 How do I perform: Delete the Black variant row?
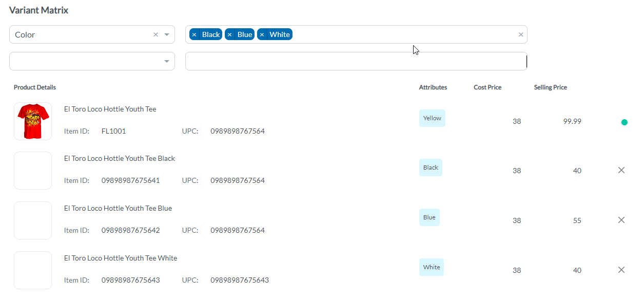621,170
